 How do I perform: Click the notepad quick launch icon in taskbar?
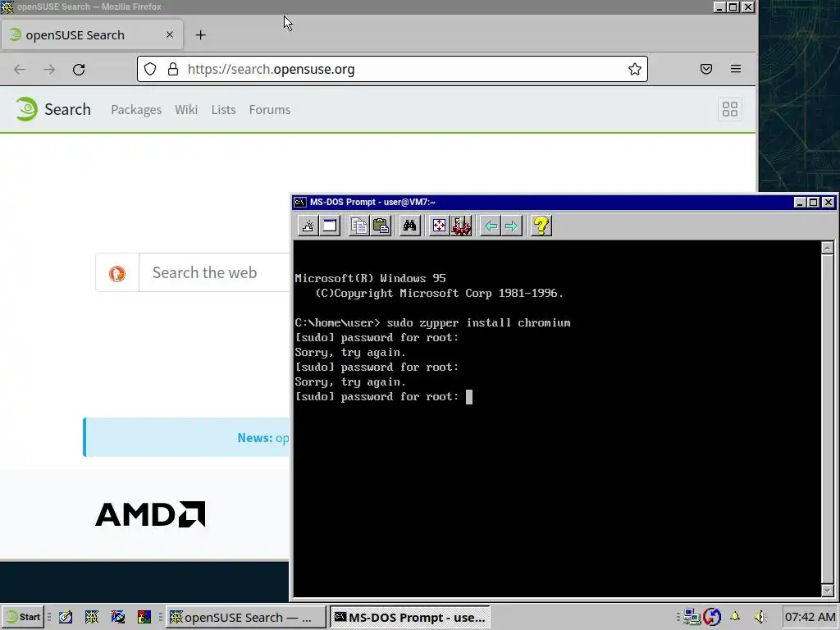66,617
